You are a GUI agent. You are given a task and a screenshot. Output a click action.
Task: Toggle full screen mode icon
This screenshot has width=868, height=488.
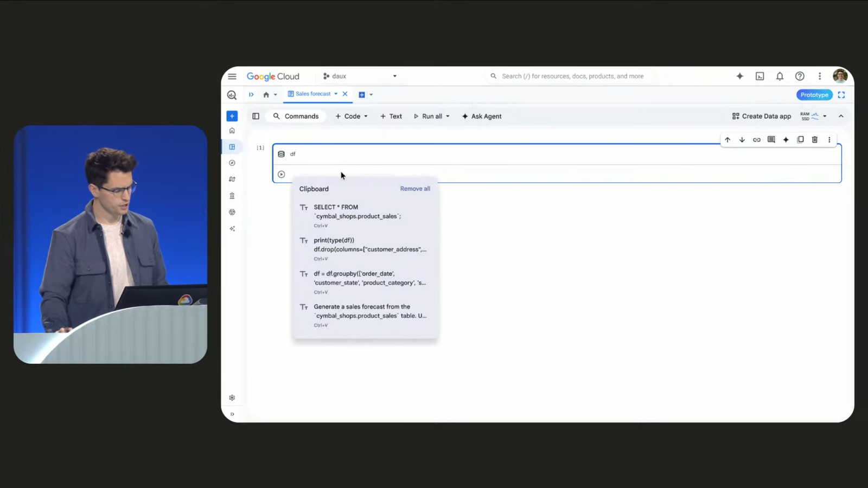click(841, 95)
